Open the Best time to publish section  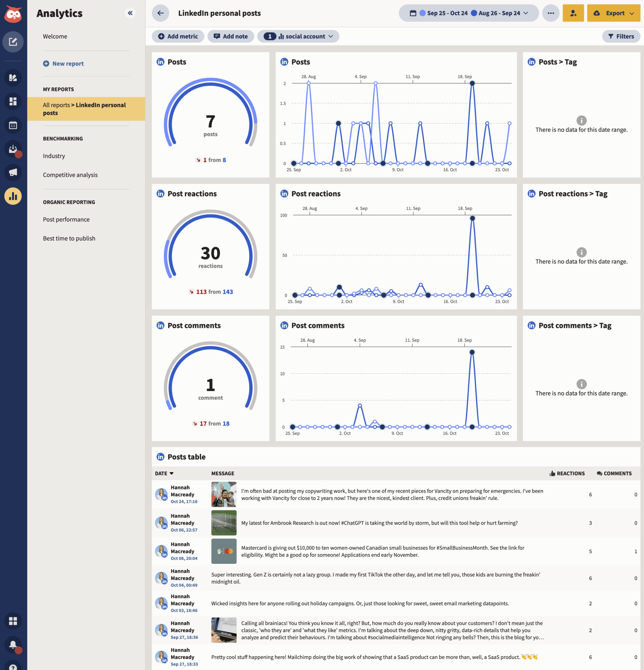coord(69,238)
